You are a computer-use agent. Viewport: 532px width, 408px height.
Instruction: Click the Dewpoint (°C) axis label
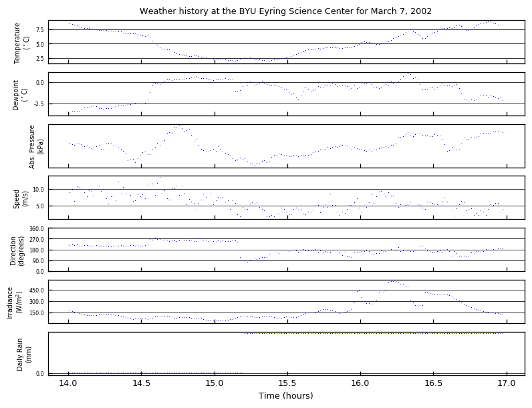click(x=20, y=95)
